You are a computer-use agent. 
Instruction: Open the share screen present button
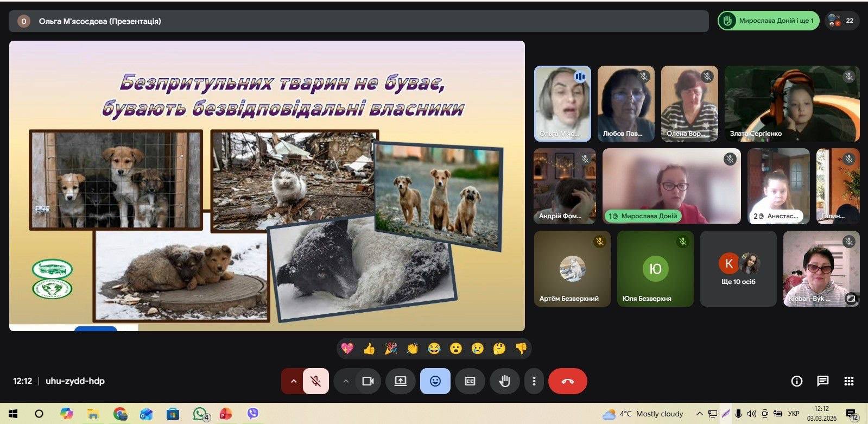[400, 381]
